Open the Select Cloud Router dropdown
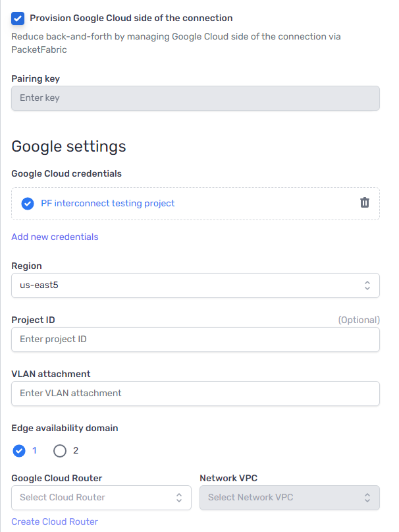Image resolution: width=399 pixels, height=532 pixels. 99,498
